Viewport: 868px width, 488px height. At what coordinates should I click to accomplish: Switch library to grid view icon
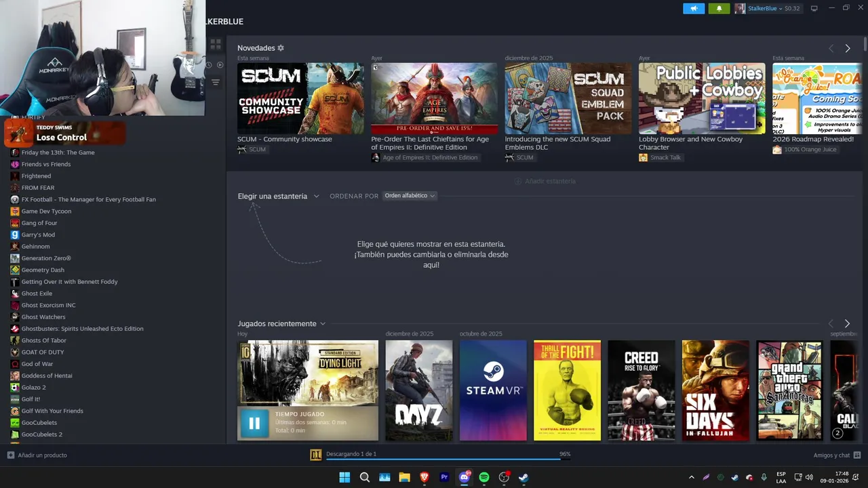(x=216, y=45)
